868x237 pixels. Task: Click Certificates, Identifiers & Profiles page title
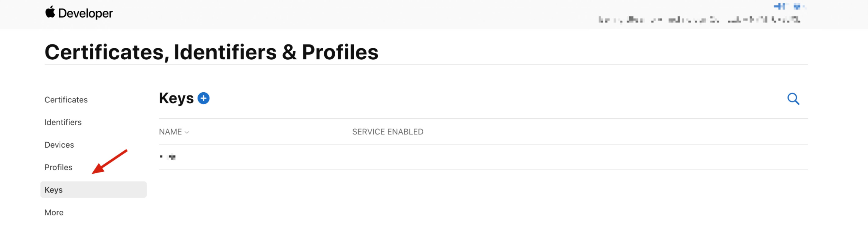point(211,52)
